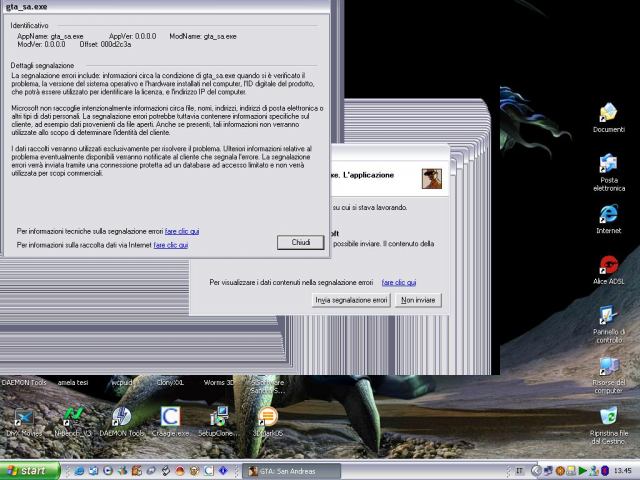Open technical info link after 'informazioni tecniche'
Viewport: 640px width, 480px height.
point(182,231)
